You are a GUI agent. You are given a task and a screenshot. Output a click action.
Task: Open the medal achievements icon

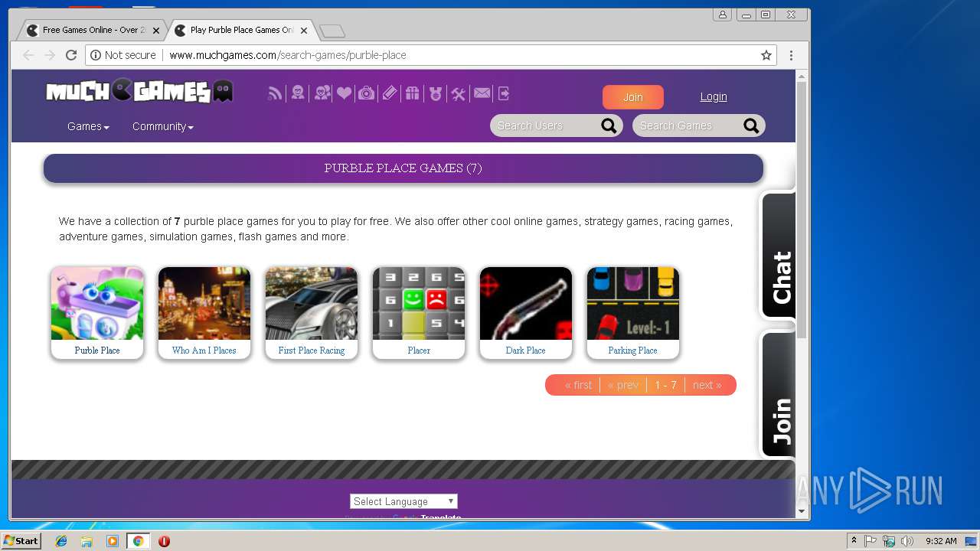pos(436,93)
